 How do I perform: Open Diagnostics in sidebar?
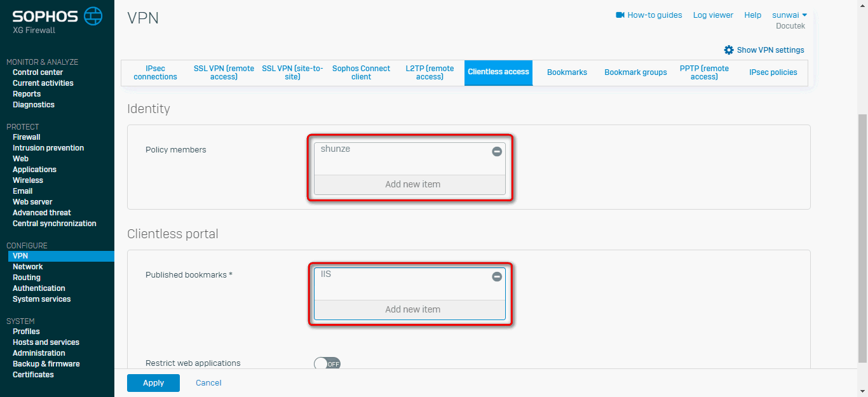34,105
